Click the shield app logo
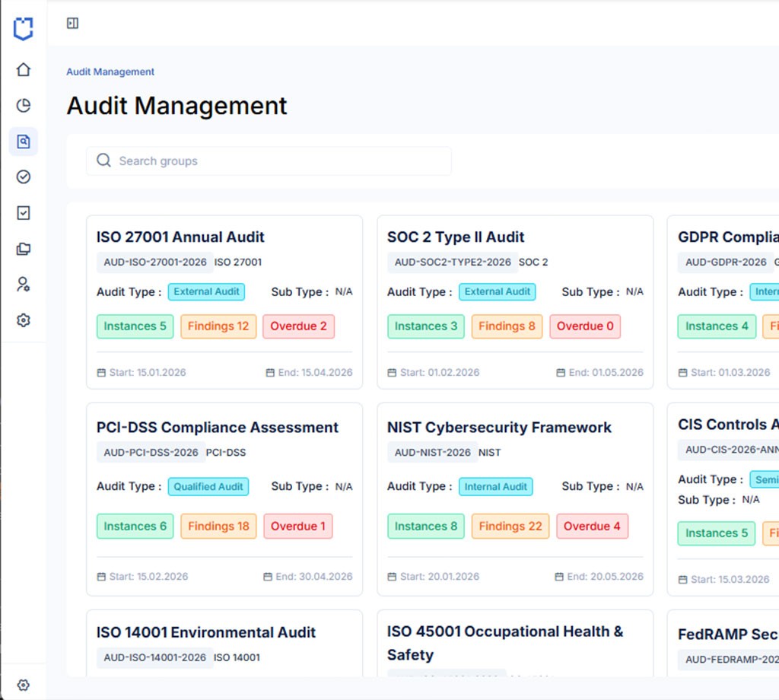The width and height of the screenshot is (779, 700). pos(24,29)
